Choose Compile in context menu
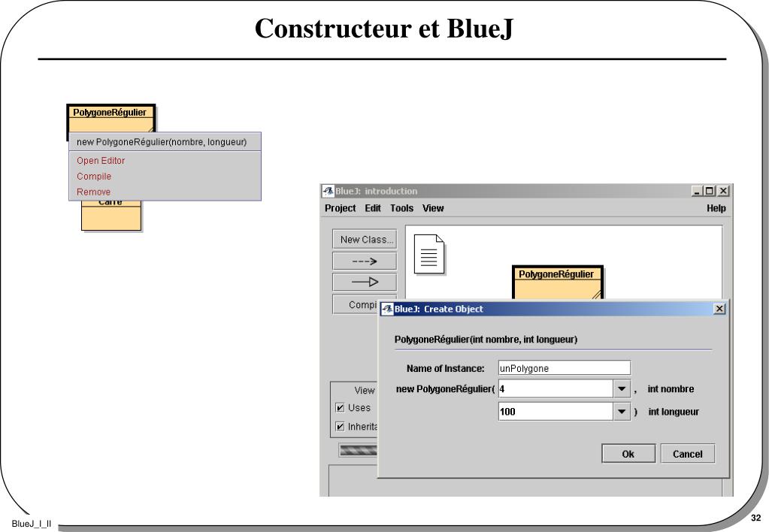This screenshot has width=769, height=532. [165, 176]
